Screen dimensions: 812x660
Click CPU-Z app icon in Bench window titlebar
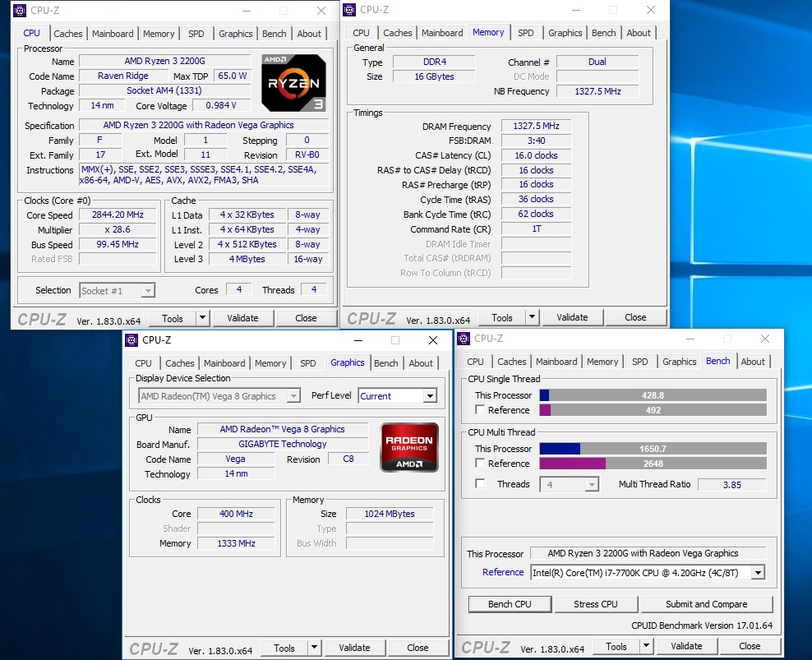point(464,339)
